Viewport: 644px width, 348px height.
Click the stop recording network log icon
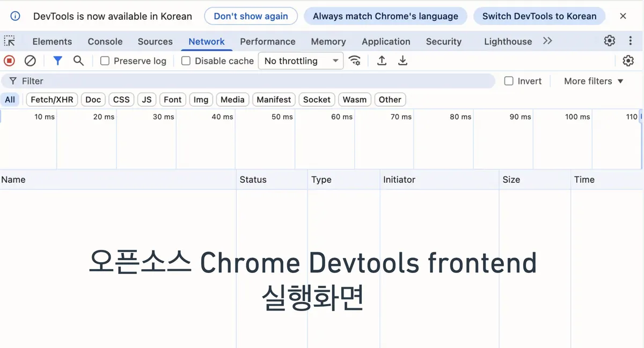pos(9,61)
